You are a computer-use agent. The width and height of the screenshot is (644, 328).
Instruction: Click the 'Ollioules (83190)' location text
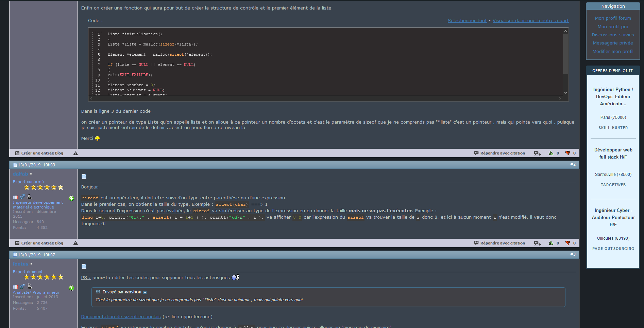[x=613, y=238]
